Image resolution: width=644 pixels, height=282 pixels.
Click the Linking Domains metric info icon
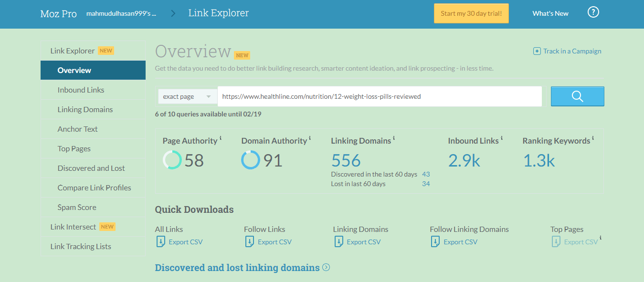394,139
